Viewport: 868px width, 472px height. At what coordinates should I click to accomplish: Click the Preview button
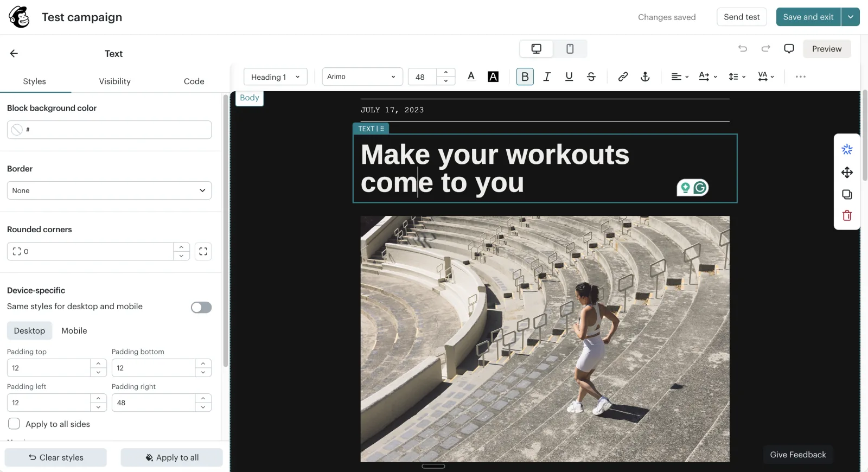[x=827, y=49]
